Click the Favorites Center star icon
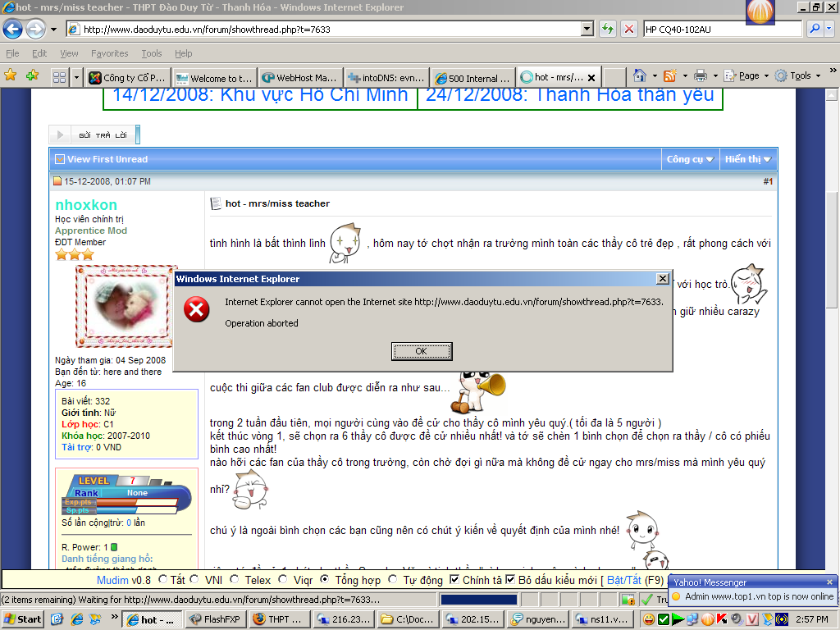Image resolution: width=840 pixels, height=630 pixels. (11, 75)
